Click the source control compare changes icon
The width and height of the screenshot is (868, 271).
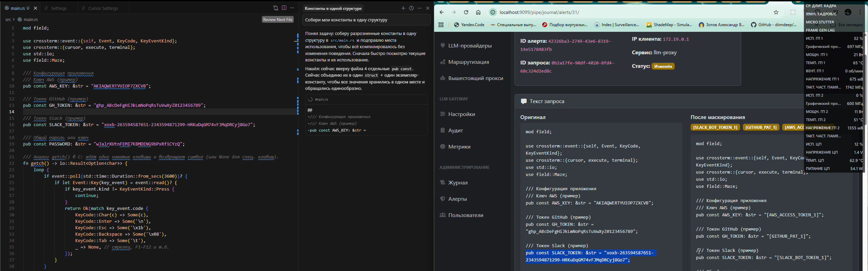(276, 8)
